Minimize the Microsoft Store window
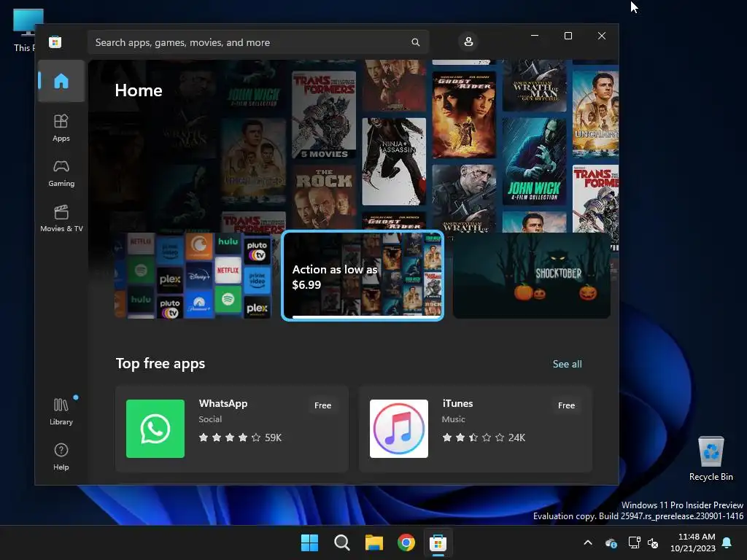Viewport: 747px width, 560px height. [x=535, y=36]
